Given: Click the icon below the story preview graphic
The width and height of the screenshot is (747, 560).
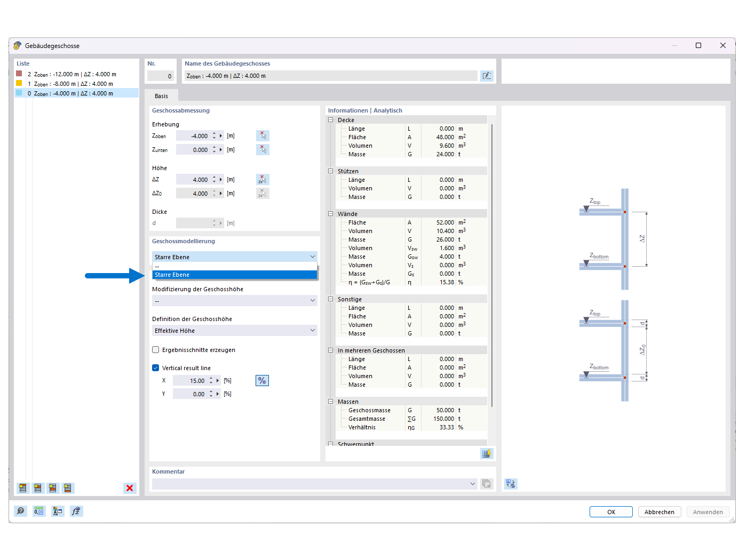Looking at the screenshot, I should pyautogui.click(x=511, y=484).
